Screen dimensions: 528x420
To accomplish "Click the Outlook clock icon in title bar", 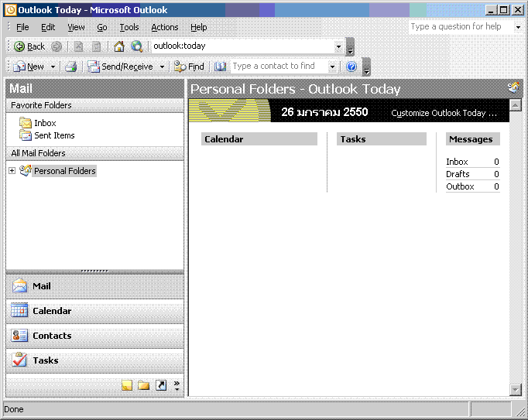I will coord(10,10).
